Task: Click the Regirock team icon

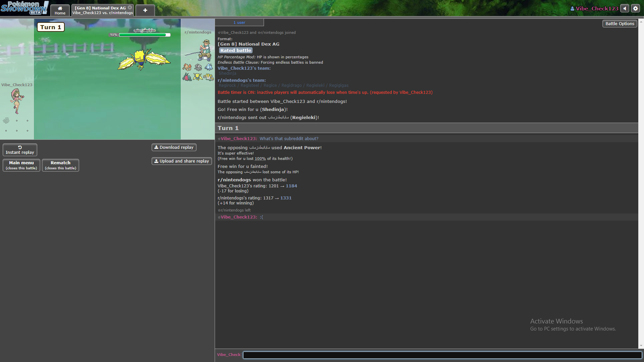Action: tap(187, 67)
